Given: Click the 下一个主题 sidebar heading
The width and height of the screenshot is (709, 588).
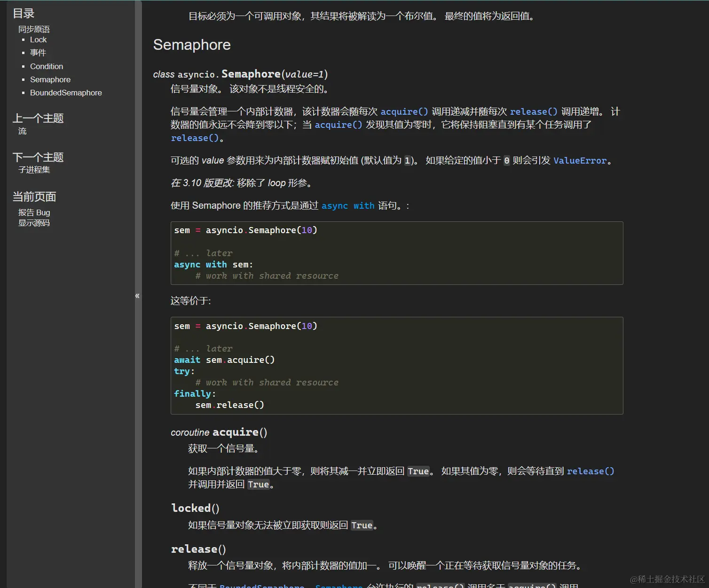Looking at the screenshot, I should tap(38, 157).
